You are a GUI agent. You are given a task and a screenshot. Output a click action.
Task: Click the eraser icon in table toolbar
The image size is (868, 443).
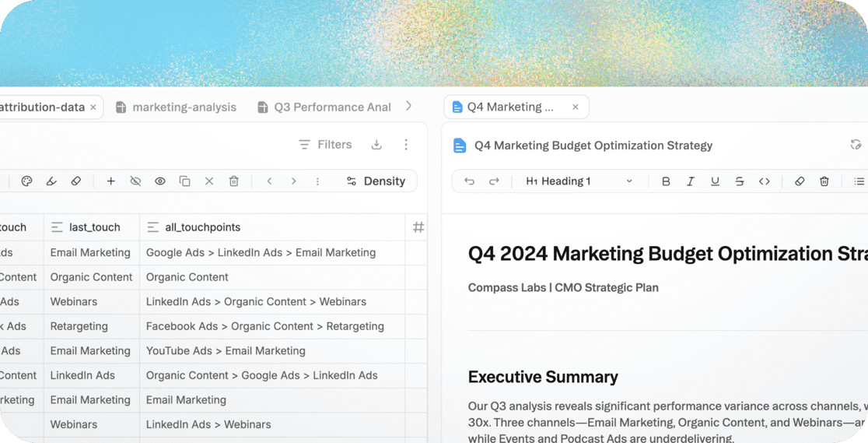[76, 181]
